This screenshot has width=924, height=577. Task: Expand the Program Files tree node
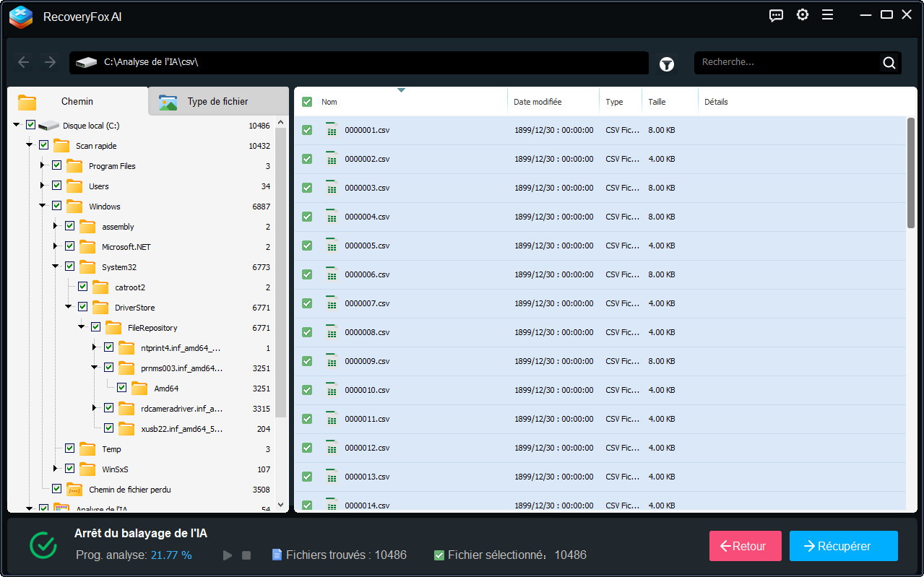(43, 165)
